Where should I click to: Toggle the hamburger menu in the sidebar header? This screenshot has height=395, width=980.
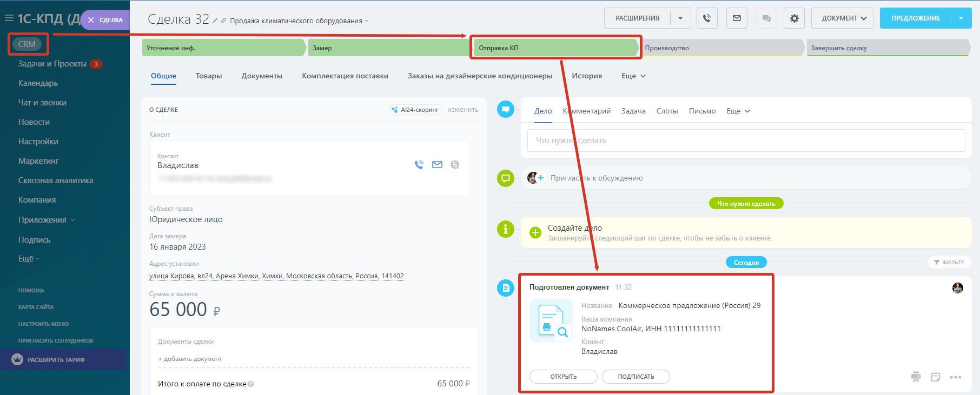(9, 18)
